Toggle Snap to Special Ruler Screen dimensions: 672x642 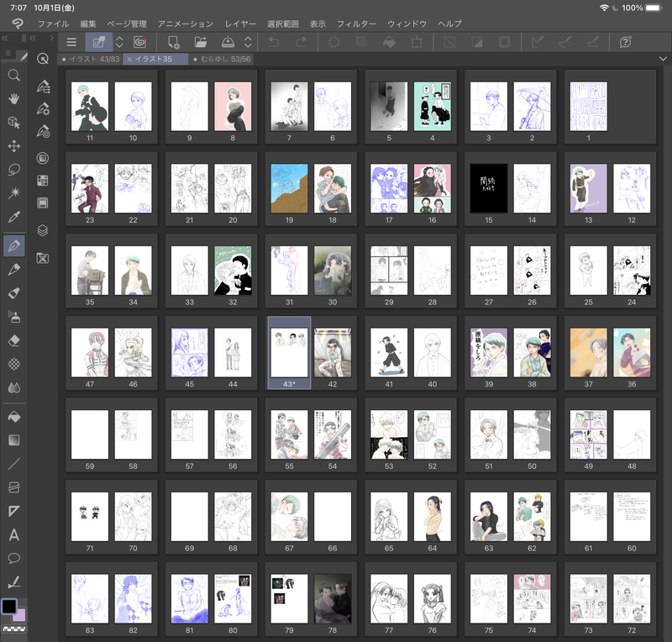[565, 42]
